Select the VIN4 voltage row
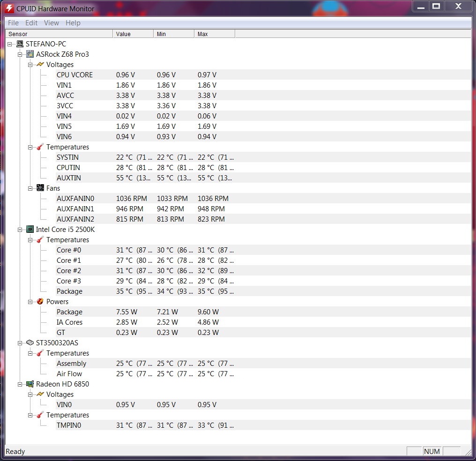The image size is (476, 461). [x=263, y=116]
